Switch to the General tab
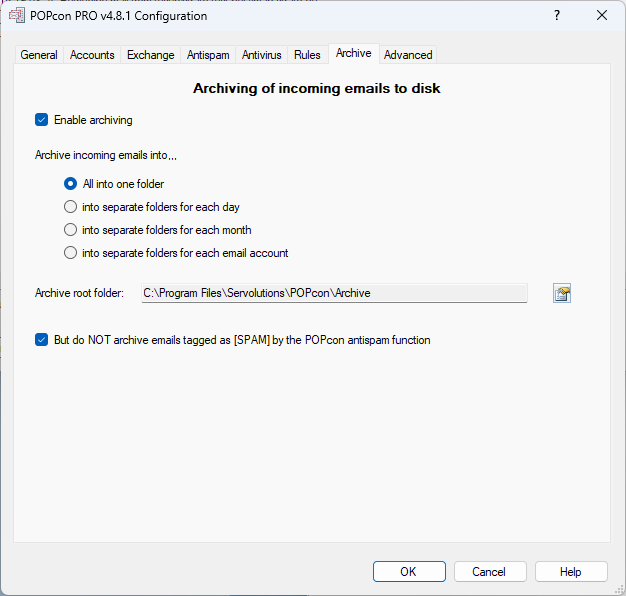The width and height of the screenshot is (626, 596). (x=39, y=55)
